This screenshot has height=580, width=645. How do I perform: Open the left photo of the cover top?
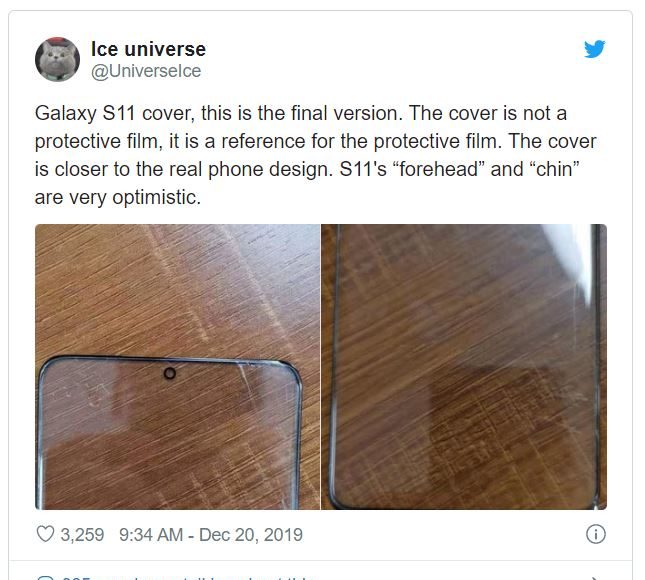tap(177, 367)
